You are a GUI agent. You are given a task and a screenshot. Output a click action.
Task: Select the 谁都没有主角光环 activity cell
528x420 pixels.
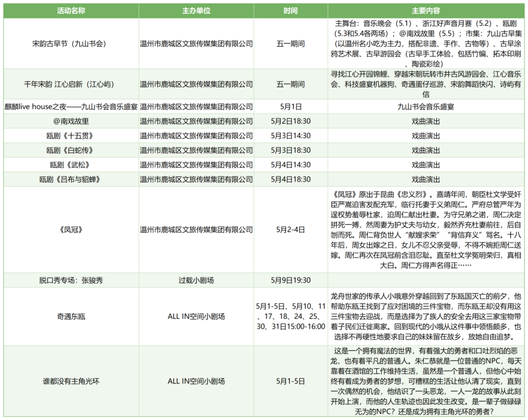[71, 381]
